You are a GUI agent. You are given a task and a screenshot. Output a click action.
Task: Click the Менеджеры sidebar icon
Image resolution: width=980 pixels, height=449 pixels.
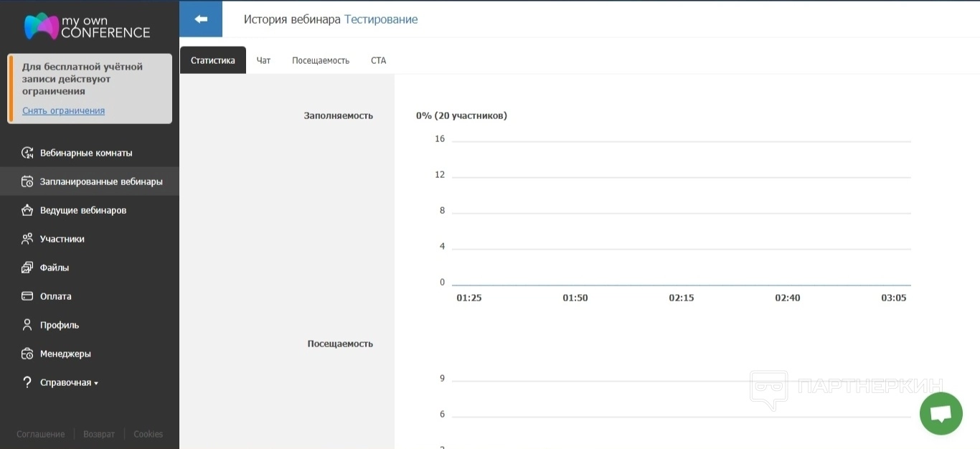27,354
